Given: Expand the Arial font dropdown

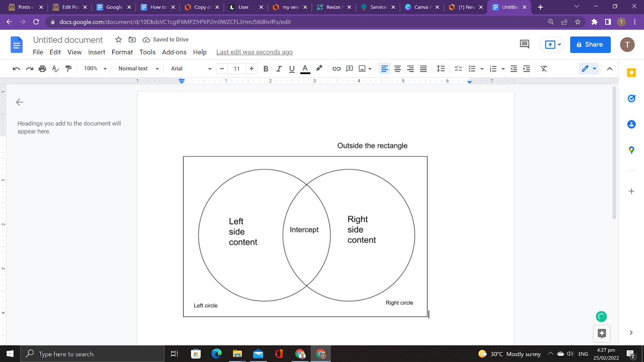Looking at the screenshot, I should (191, 69).
